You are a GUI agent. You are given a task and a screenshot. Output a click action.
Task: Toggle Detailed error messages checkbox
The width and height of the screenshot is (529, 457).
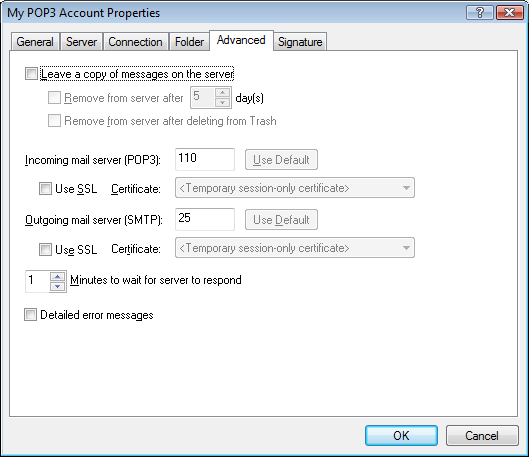point(30,315)
